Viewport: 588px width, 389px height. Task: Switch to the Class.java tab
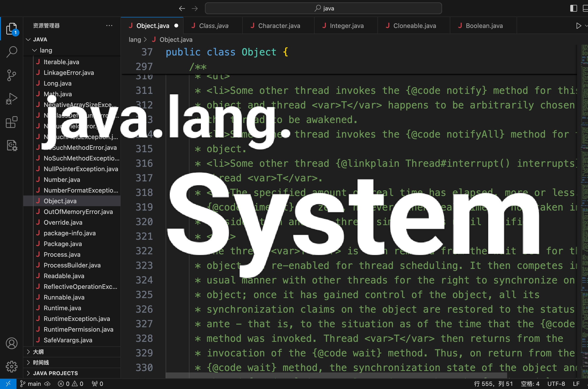click(x=213, y=26)
